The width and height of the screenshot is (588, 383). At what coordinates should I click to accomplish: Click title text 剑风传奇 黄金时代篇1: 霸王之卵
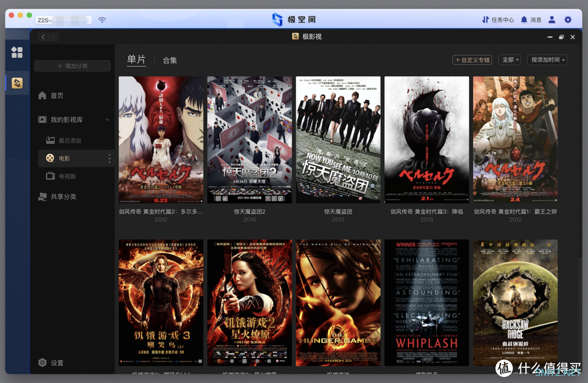point(515,212)
